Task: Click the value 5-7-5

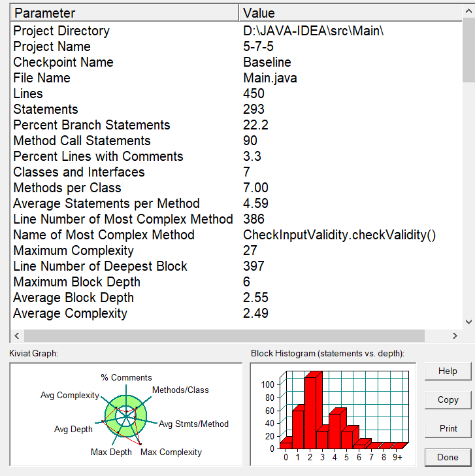Action: click(x=258, y=46)
